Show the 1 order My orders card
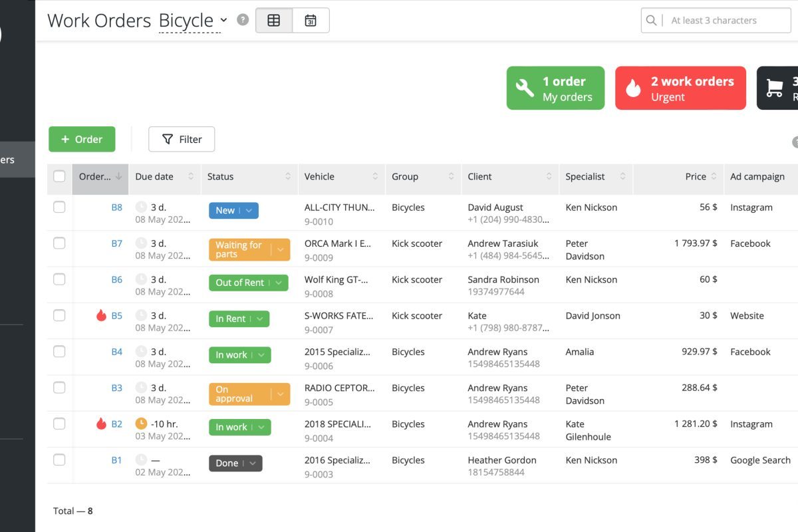The image size is (798, 532). [555, 88]
